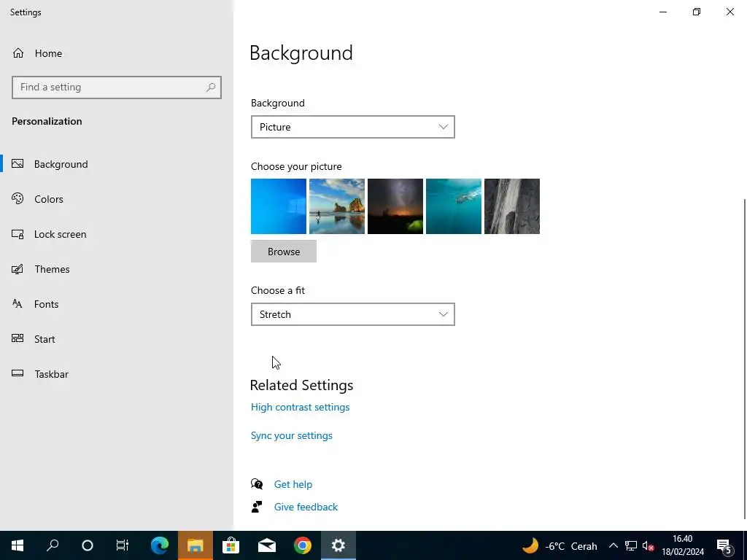Click the muted volume icon in tray
Viewport: 747px width, 560px height.
[x=648, y=545]
